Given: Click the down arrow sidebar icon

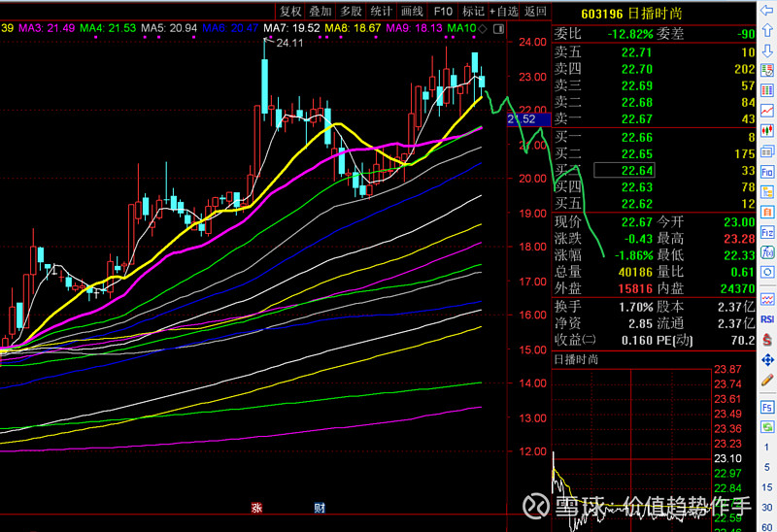Looking at the screenshot, I should coord(767,50).
